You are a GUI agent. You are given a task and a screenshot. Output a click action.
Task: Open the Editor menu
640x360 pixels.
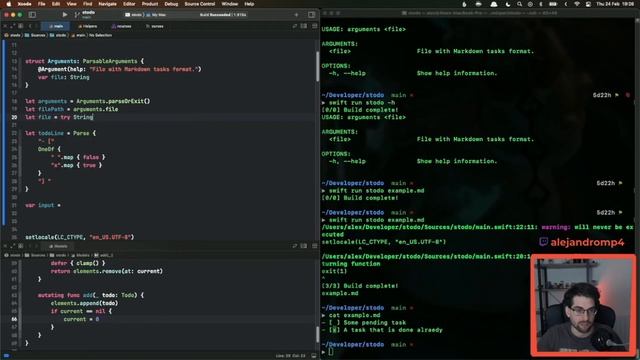click(x=129, y=4)
